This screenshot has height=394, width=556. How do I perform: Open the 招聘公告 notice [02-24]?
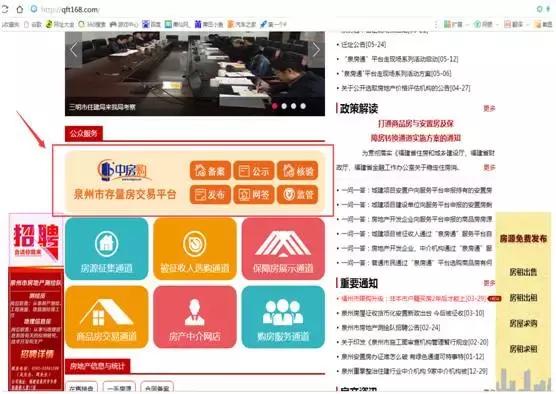coord(390,328)
